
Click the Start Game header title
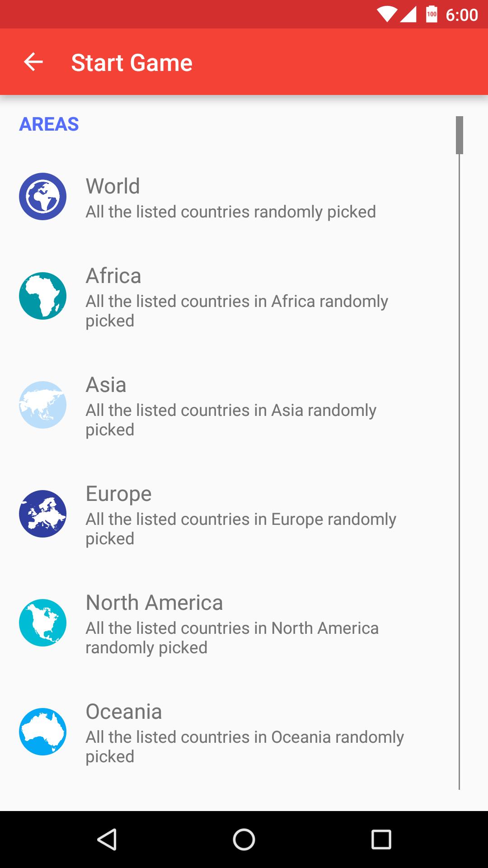132,62
